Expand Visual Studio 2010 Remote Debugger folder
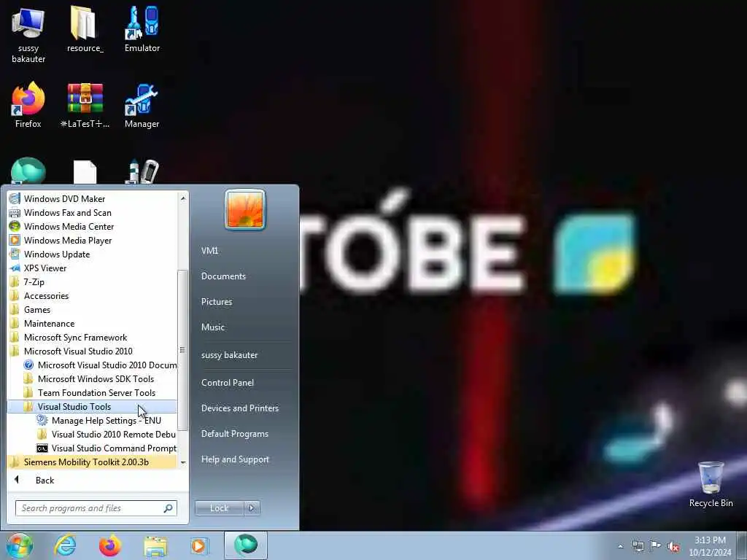Image resolution: width=747 pixels, height=560 pixels. coord(93,434)
